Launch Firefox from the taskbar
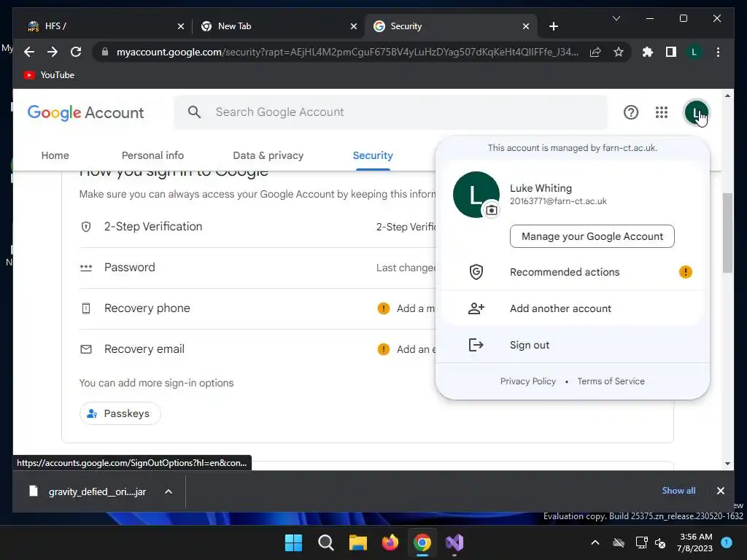The image size is (747, 560). pos(390,542)
